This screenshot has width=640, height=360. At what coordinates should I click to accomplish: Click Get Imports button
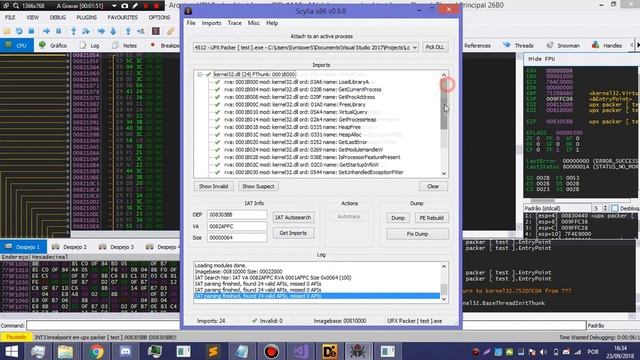293,233
